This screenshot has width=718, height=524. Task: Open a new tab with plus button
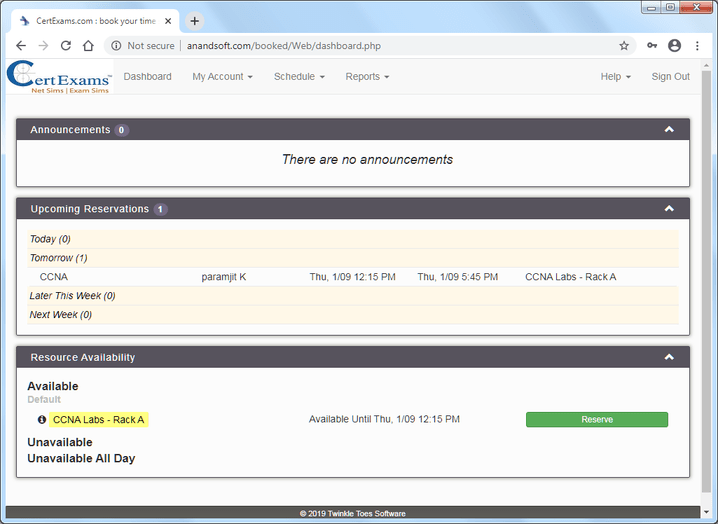click(195, 21)
